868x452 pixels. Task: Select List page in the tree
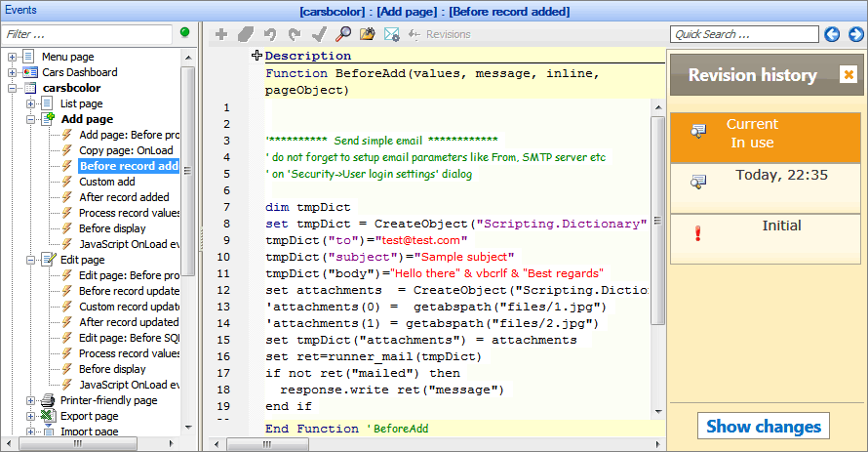(81, 103)
